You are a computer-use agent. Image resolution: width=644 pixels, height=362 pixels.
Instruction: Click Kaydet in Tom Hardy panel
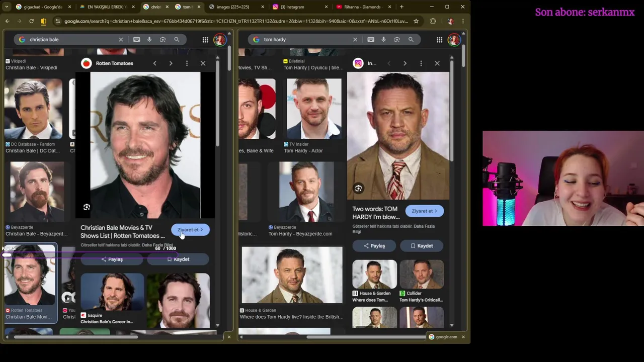[x=422, y=246]
